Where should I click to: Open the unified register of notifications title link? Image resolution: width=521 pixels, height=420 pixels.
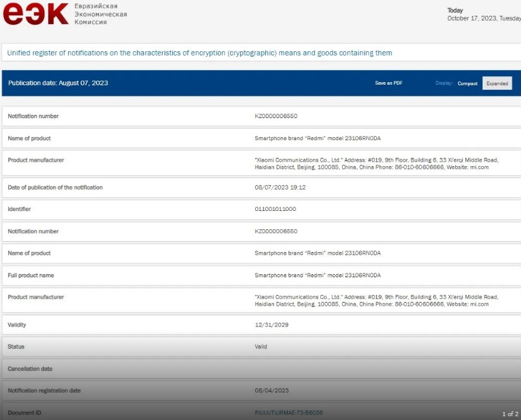[x=200, y=53]
